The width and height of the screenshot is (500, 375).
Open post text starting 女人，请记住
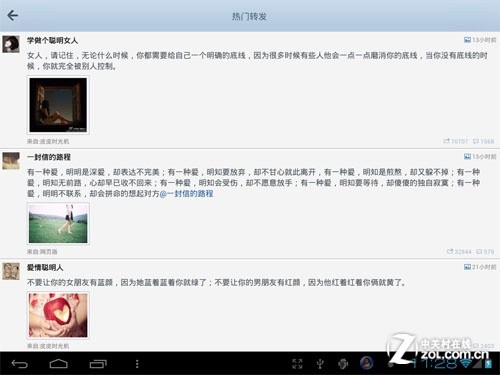click(257, 61)
